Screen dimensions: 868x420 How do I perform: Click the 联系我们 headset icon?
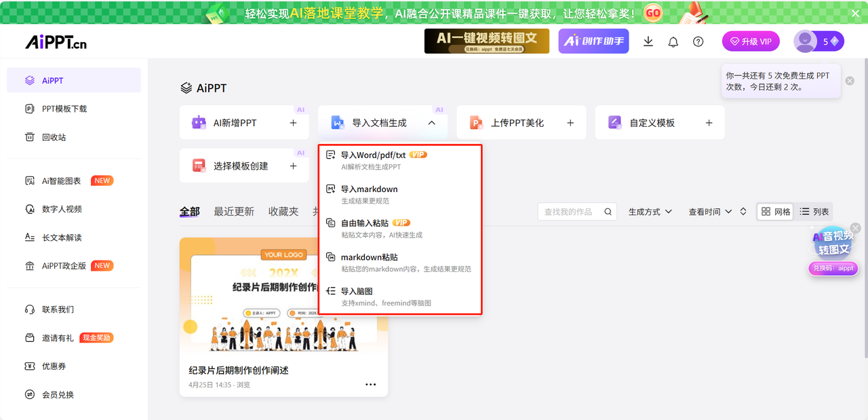pos(29,309)
